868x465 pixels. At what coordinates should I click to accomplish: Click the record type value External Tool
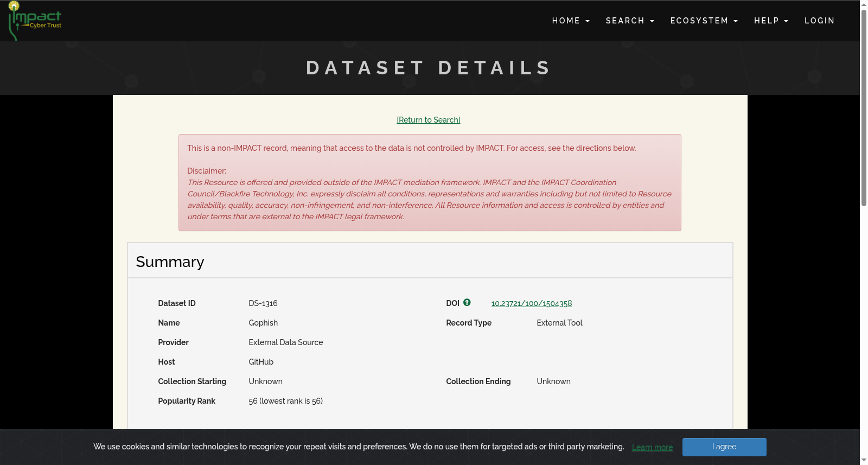(x=559, y=323)
